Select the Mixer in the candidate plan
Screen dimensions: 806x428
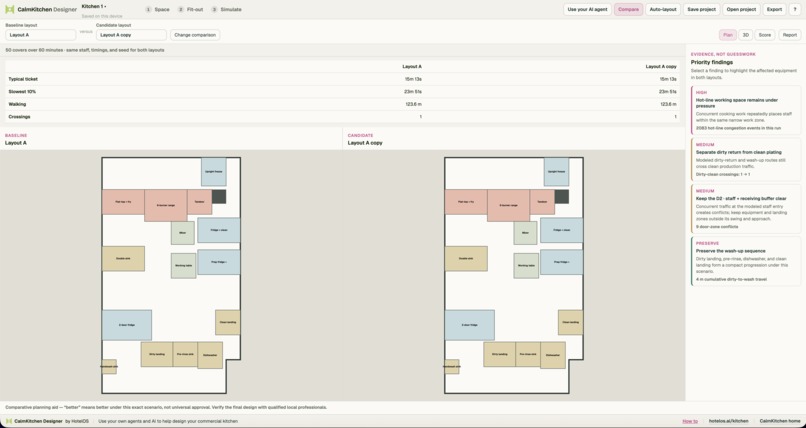(525, 233)
